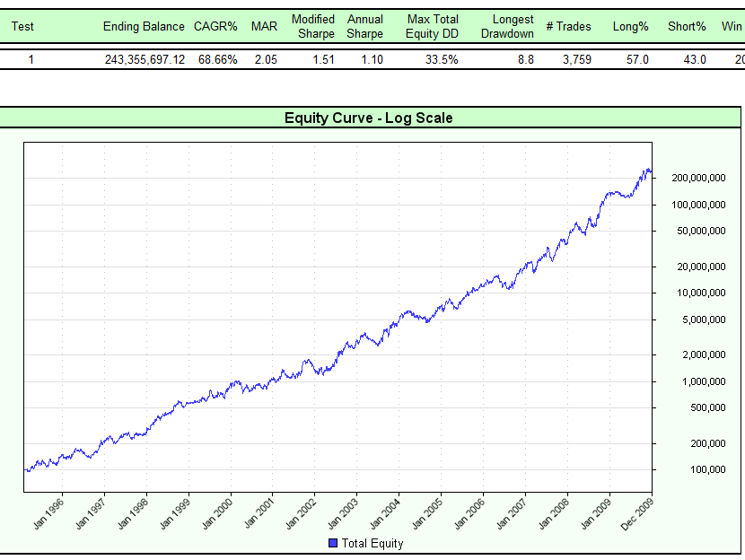This screenshot has height=560, width=745.
Task: Click the Test column header
Action: [x=22, y=27]
